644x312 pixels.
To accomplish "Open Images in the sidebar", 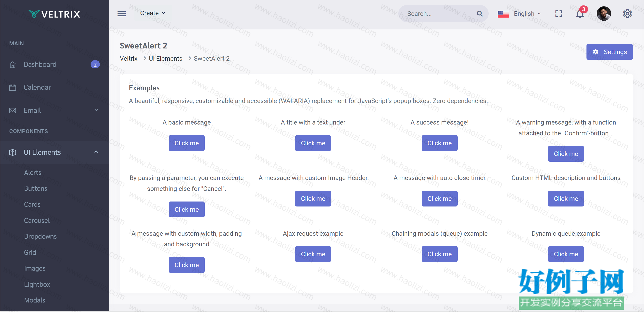I will coord(35,269).
